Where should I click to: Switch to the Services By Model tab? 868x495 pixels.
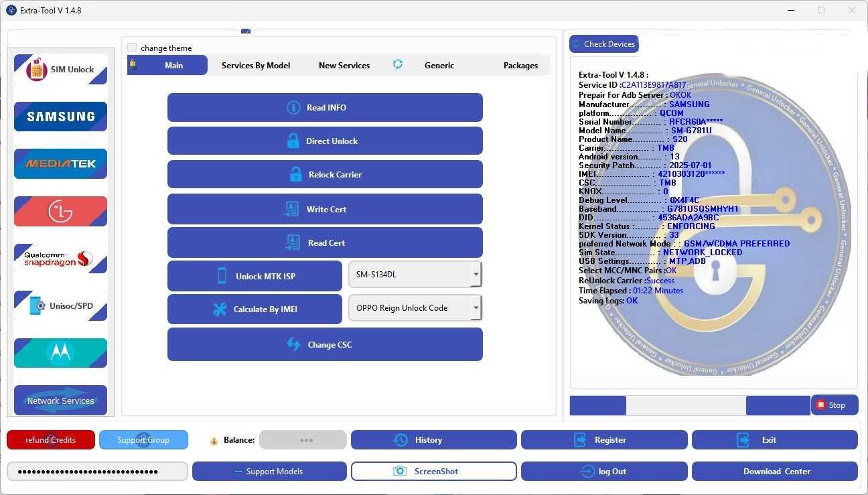256,66
